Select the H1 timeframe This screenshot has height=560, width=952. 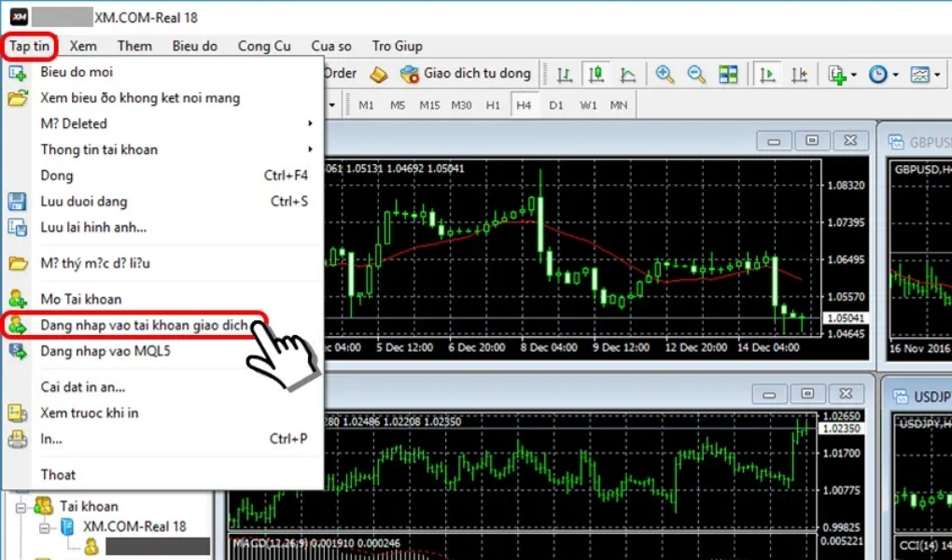click(x=493, y=105)
